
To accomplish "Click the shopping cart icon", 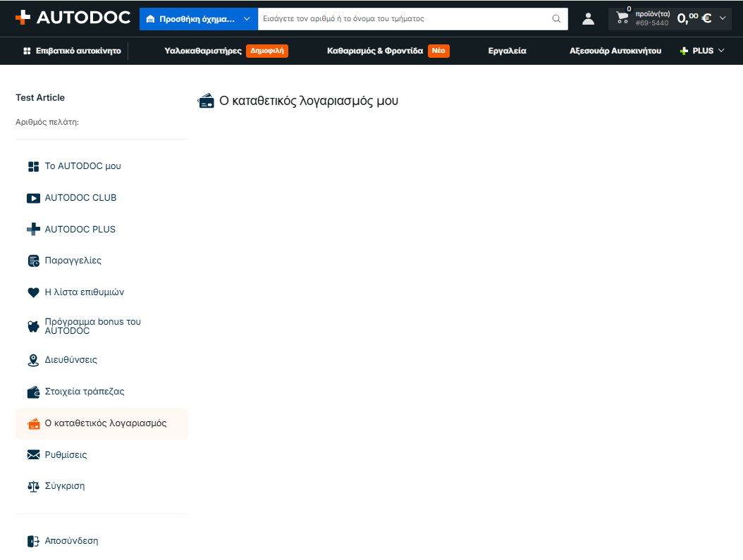I will click(622, 18).
